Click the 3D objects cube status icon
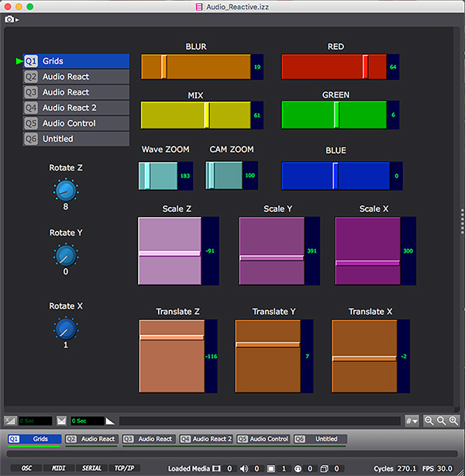465x476 pixels. (x=325, y=468)
